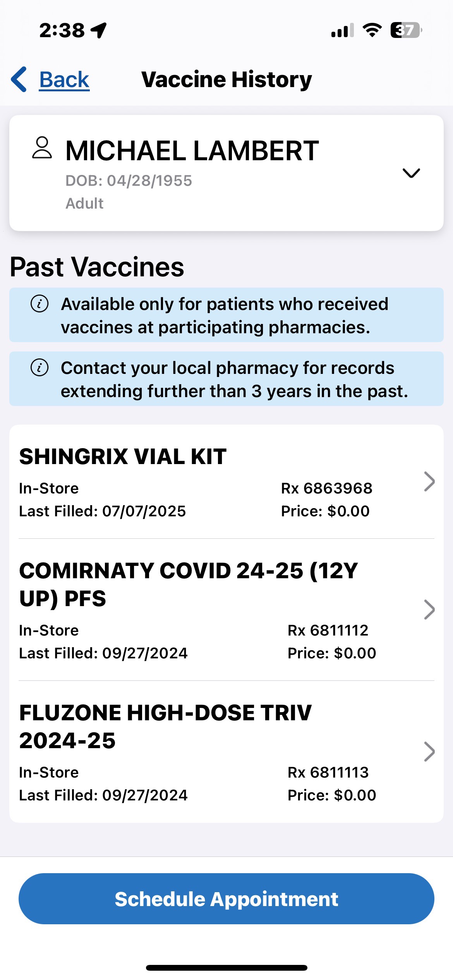Image resolution: width=453 pixels, height=980 pixels.
Task: Tap the location arrow icon near clock
Action: click(x=99, y=30)
